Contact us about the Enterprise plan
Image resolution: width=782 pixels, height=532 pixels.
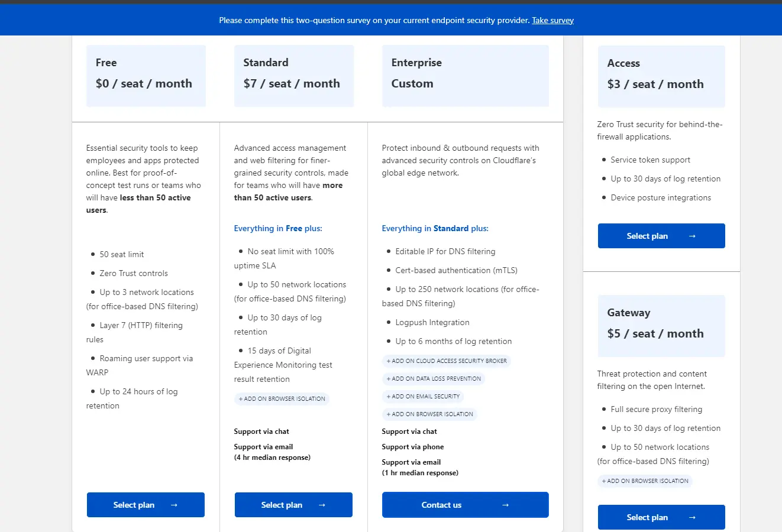tap(465, 505)
